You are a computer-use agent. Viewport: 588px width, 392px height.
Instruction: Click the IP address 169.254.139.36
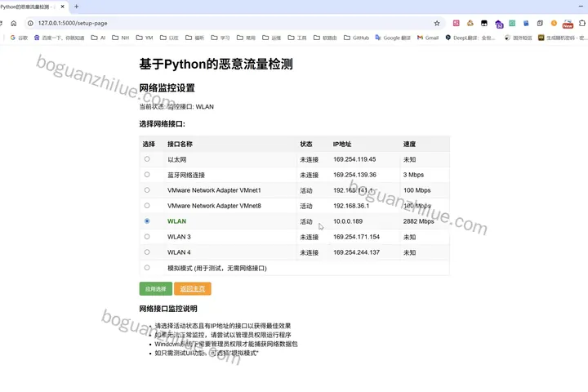[x=354, y=175]
